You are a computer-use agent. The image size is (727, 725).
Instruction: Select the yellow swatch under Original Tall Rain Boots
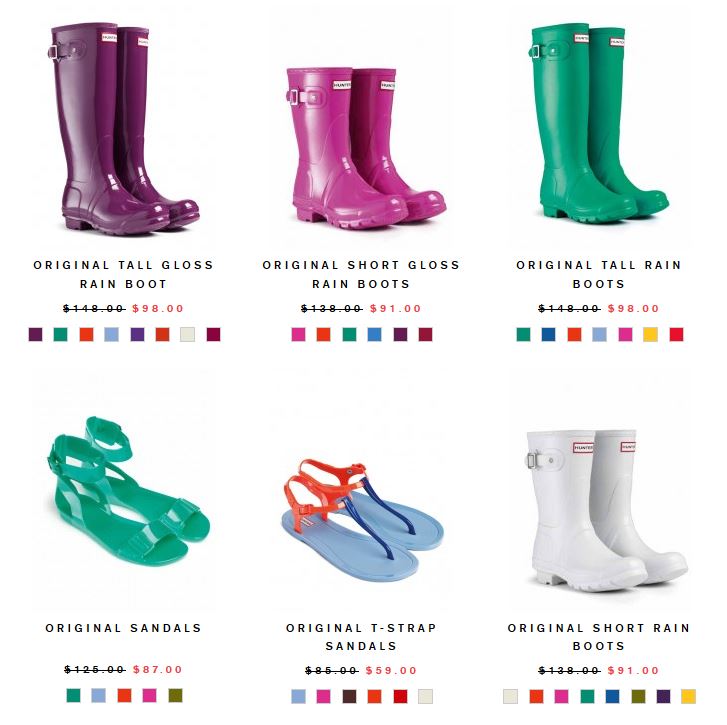tap(650, 334)
